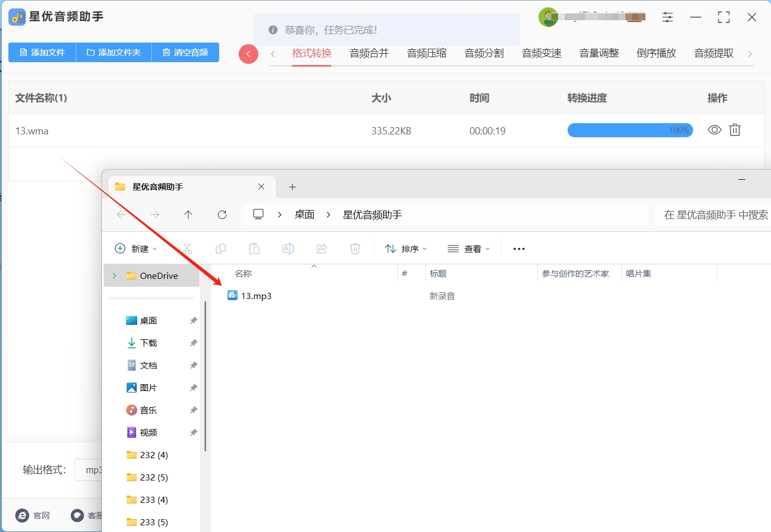The image size is (771, 532).
Task: Open the 音频压缩 tab
Action: pos(427,53)
